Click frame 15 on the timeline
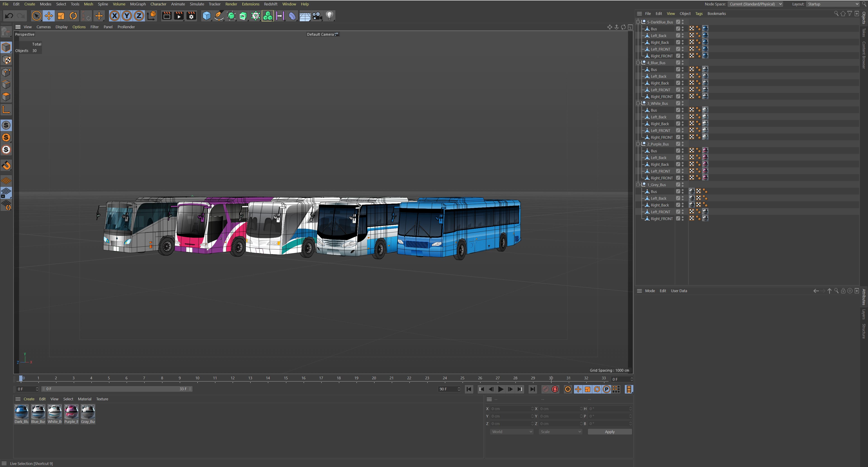 (286, 378)
